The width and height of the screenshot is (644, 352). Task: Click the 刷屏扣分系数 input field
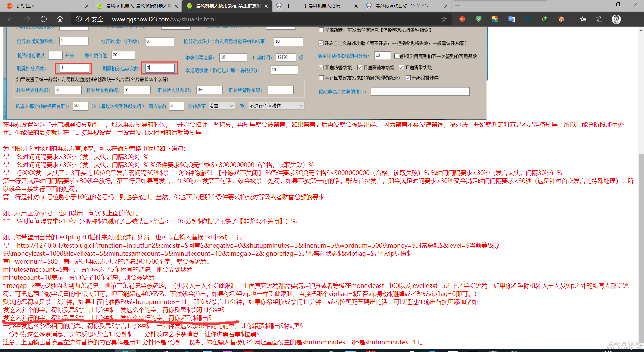74,68
